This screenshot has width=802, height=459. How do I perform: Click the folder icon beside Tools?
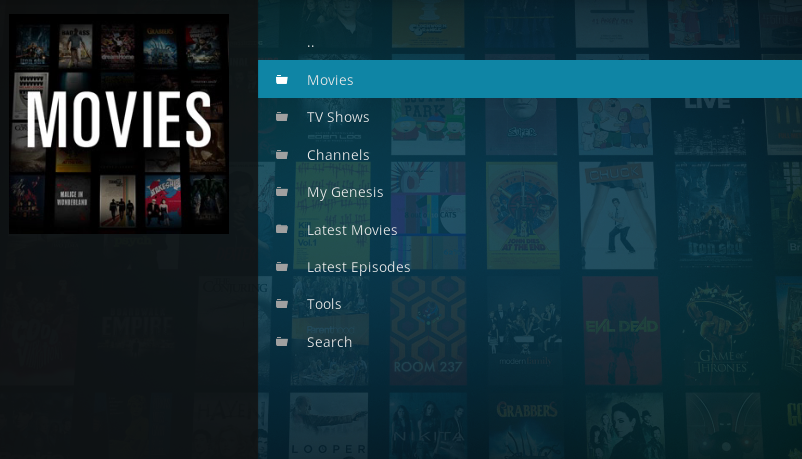[282, 304]
